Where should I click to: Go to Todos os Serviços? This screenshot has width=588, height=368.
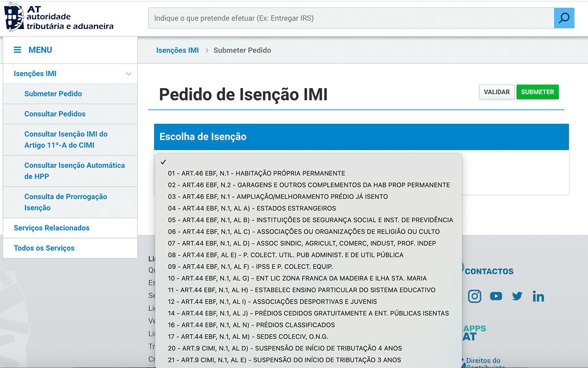coord(44,248)
